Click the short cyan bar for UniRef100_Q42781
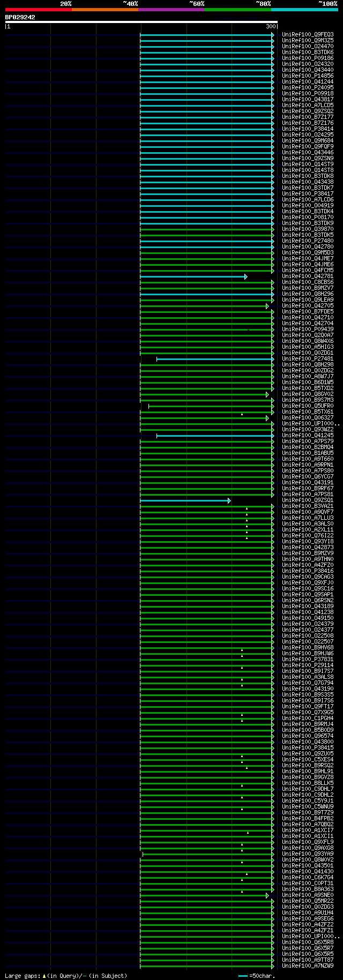 (x=193, y=276)
